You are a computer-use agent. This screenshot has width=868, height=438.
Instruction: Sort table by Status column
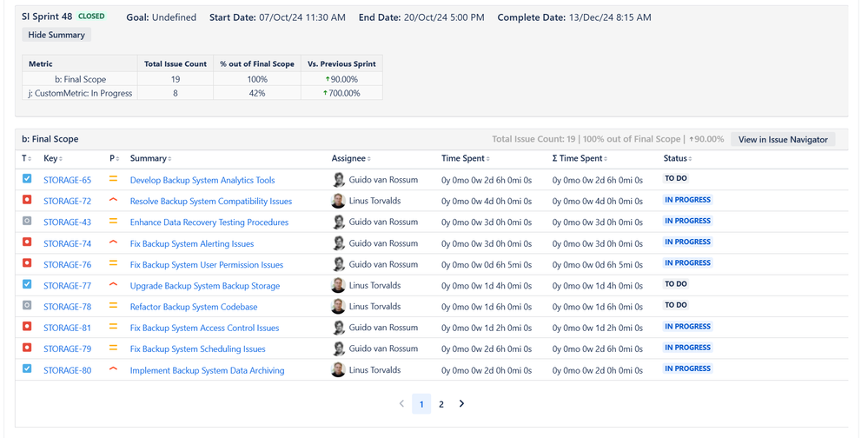coord(678,158)
